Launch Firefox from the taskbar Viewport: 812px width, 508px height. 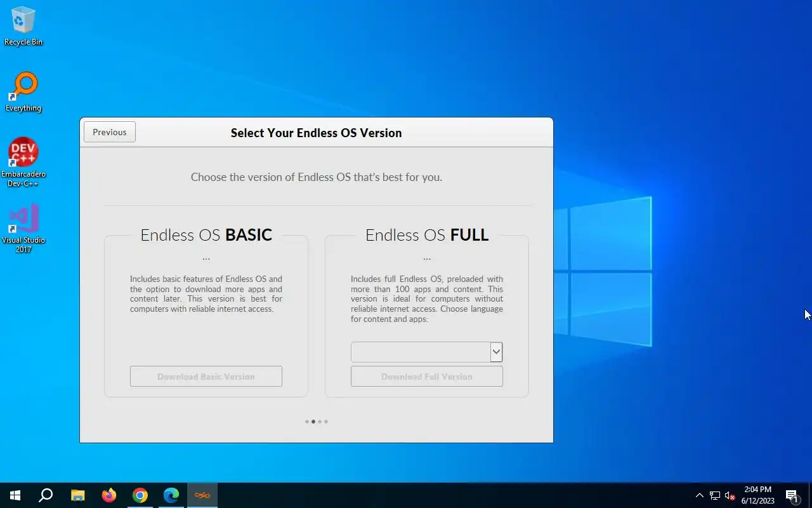[x=109, y=495]
